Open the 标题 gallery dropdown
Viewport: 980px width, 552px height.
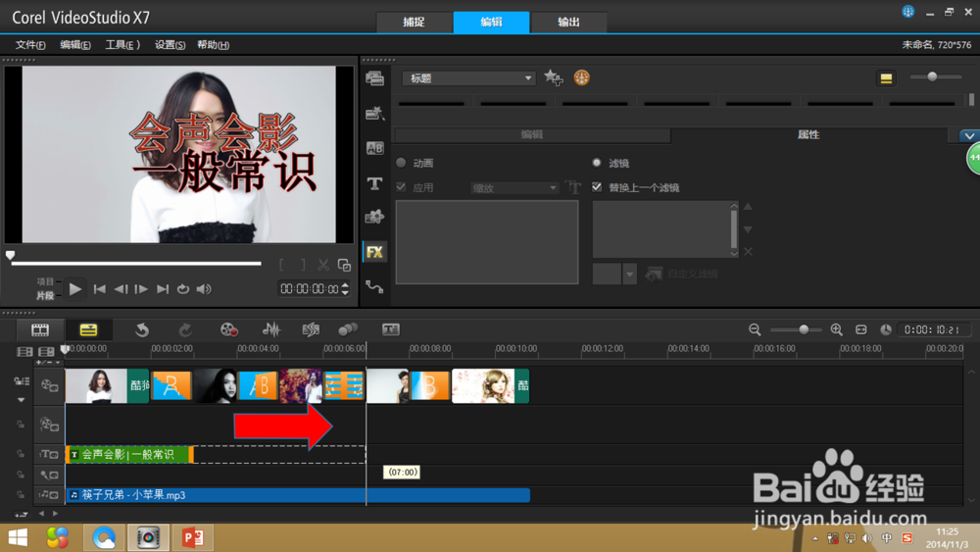469,78
